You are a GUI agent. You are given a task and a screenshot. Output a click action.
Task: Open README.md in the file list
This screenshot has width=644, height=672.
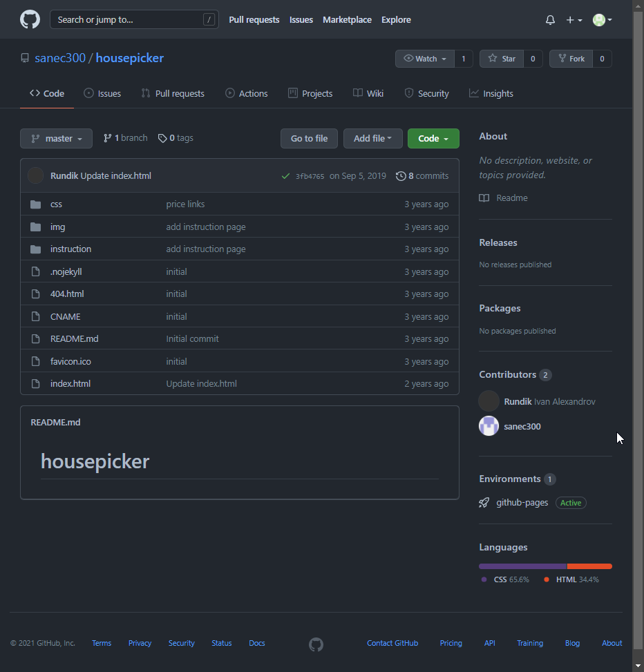point(75,338)
